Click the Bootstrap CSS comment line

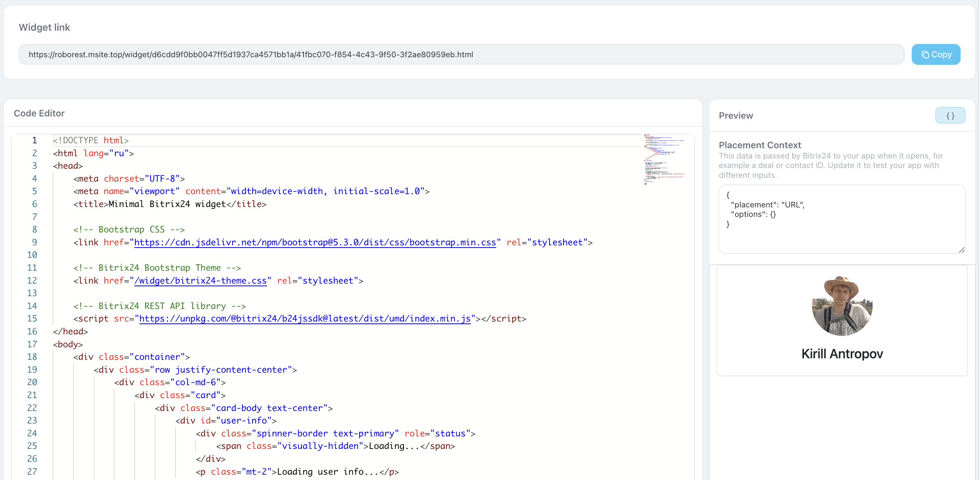tap(129, 230)
